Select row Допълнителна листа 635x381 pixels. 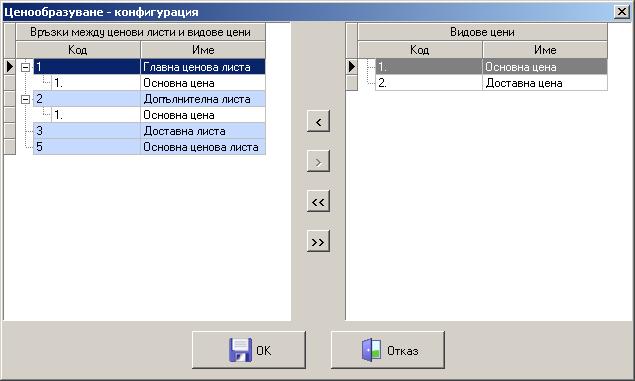click(149, 99)
